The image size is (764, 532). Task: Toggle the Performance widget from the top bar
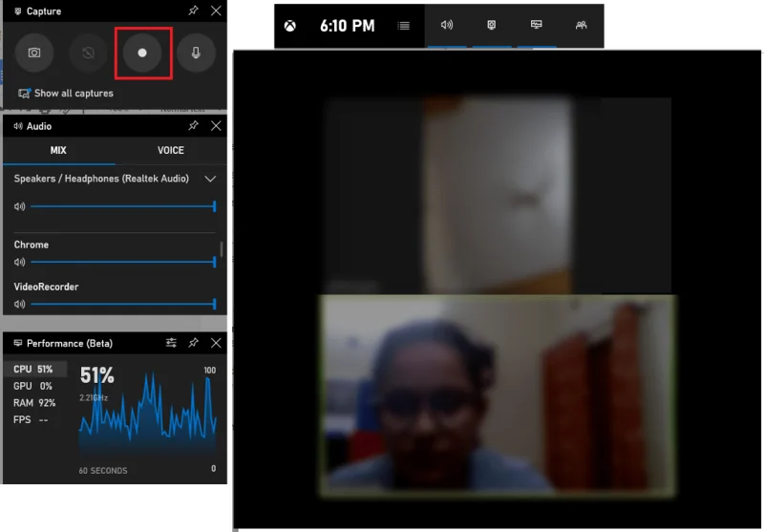[537, 26]
